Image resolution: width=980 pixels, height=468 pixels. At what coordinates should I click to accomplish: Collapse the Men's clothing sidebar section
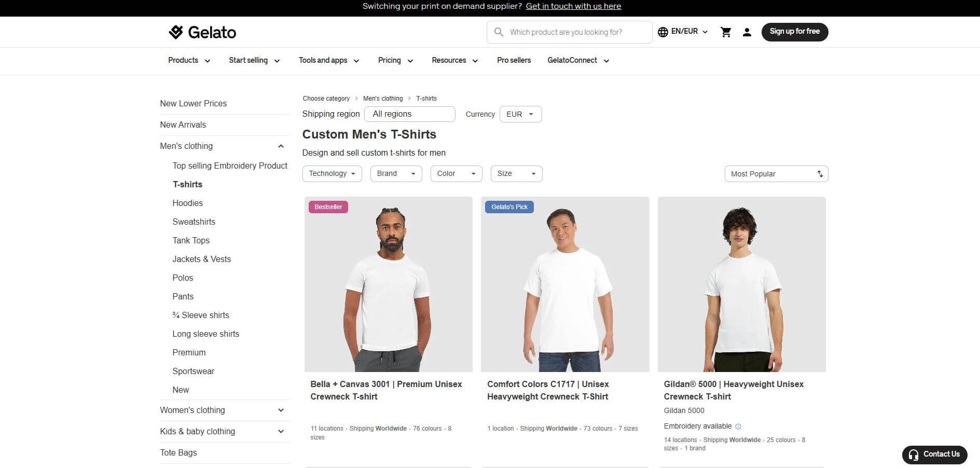coord(281,146)
